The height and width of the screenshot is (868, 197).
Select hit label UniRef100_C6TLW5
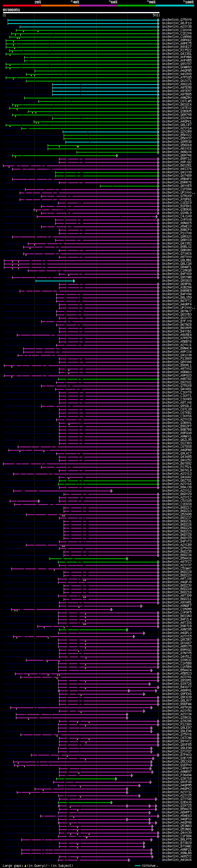(x=177, y=101)
